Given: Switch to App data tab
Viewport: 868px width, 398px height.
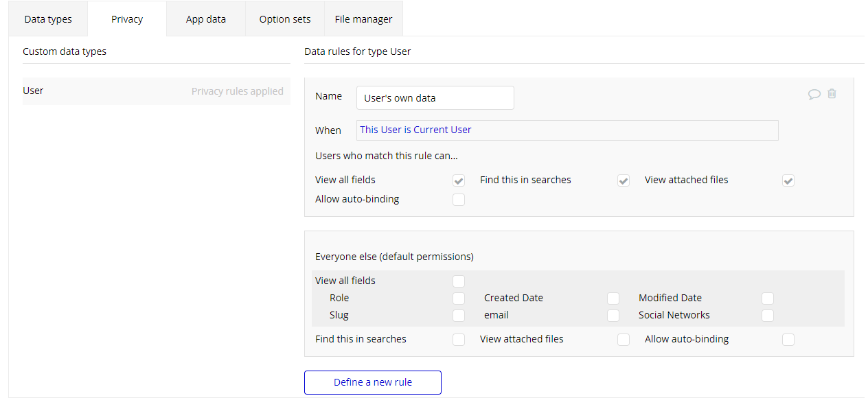Looking at the screenshot, I should [x=206, y=19].
